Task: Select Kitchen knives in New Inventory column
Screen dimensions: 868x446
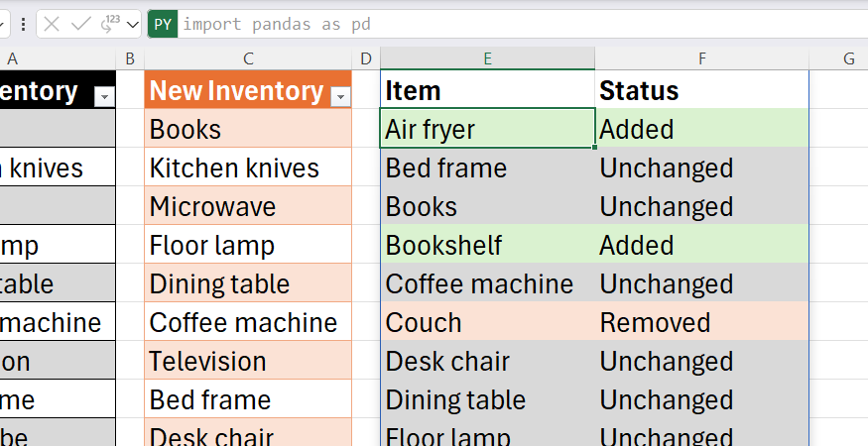Action: (x=248, y=167)
